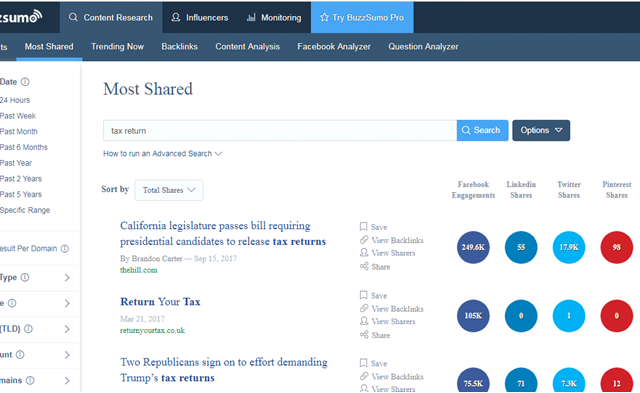Screen dimensions: 640x393
Task: Click the star icon in Try BuzzSumo Pro
Action: 324,17
